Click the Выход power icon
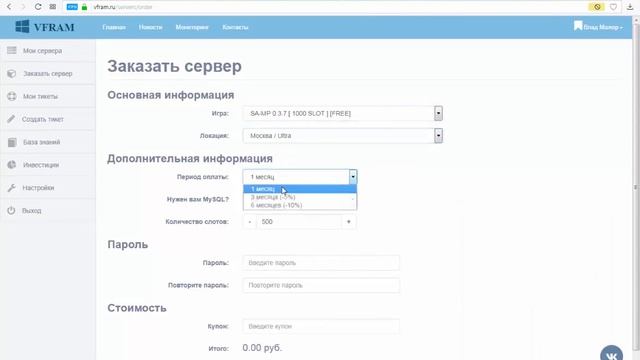Viewport: 640px width, 360px height. (11, 211)
